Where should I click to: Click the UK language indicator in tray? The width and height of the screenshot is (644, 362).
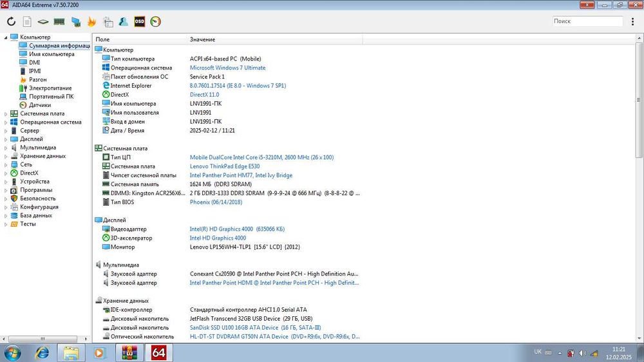(538, 352)
